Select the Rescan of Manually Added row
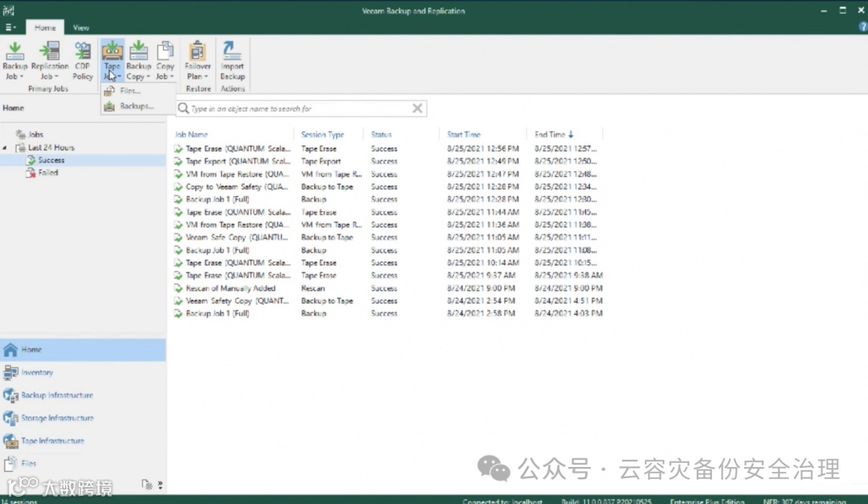868x504 pixels. [x=387, y=289]
